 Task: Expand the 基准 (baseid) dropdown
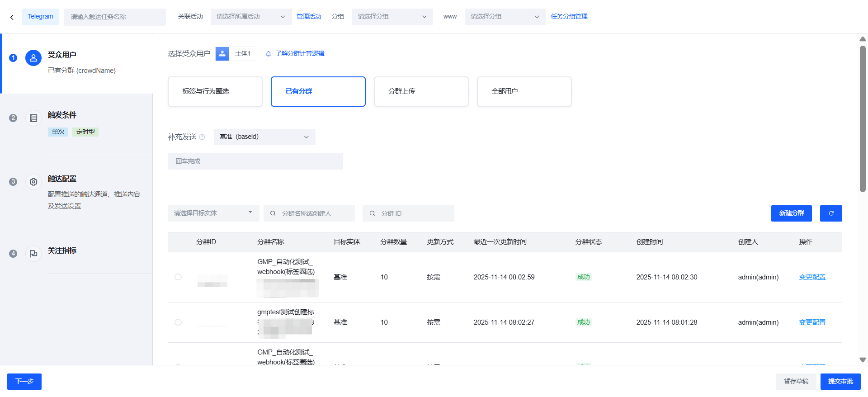pos(264,137)
